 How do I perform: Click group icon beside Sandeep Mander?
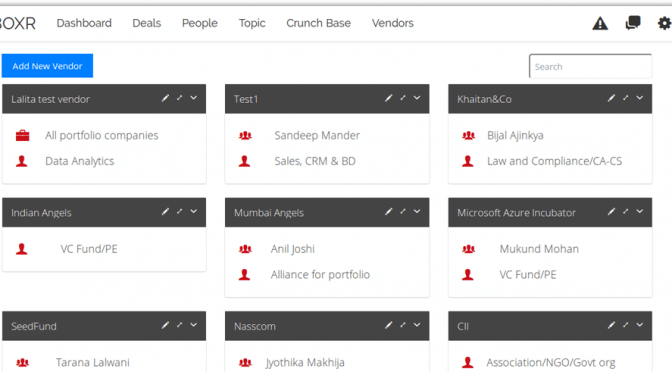pyautogui.click(x=245, y=136)
